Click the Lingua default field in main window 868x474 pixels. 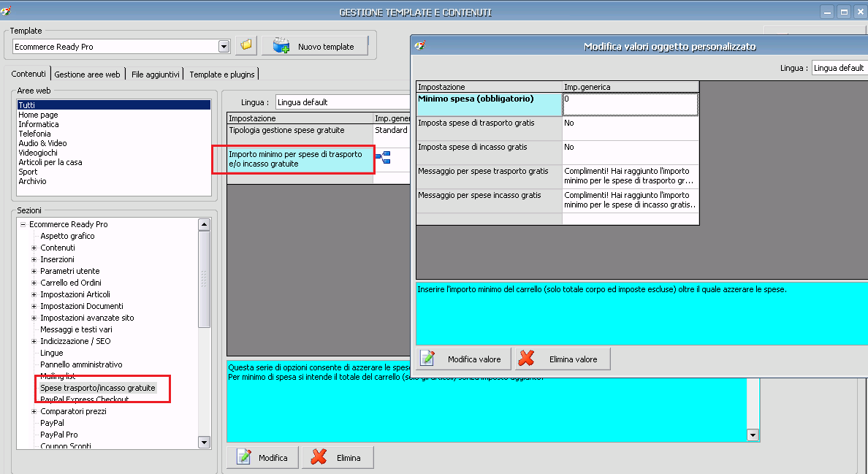pos(343,102)
